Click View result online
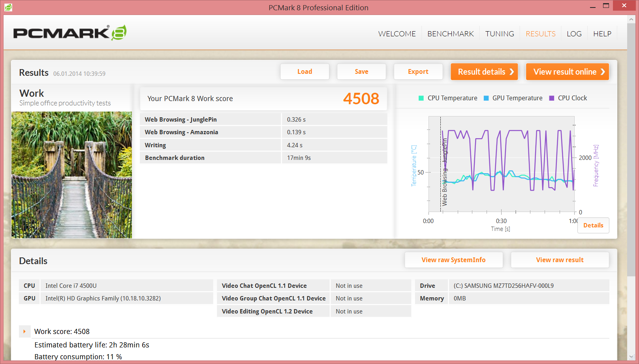This screenshot has height=364, width=639. (568, 72)
